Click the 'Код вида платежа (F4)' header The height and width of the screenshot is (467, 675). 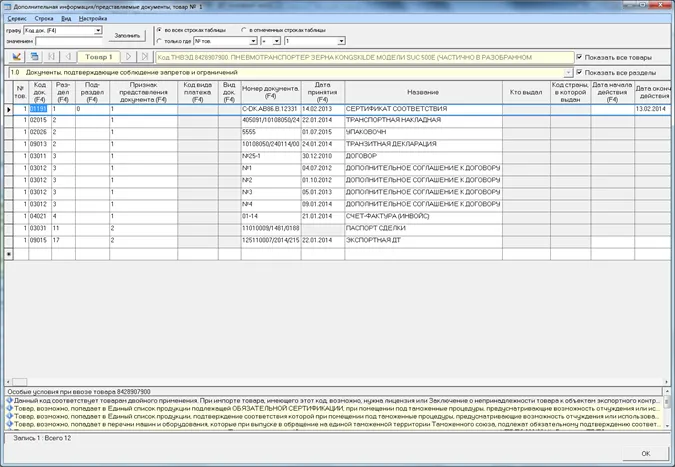click(x=198, y=92)
